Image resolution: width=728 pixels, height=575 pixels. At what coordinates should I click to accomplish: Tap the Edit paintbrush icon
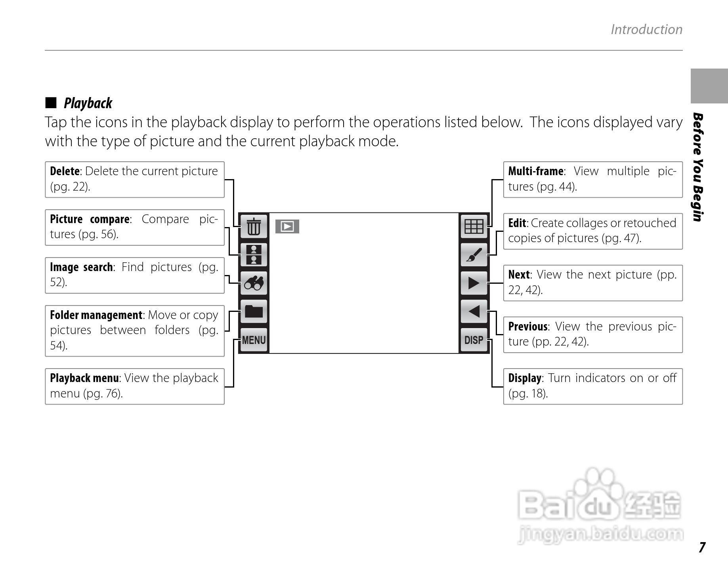click(x=474, y=254)
